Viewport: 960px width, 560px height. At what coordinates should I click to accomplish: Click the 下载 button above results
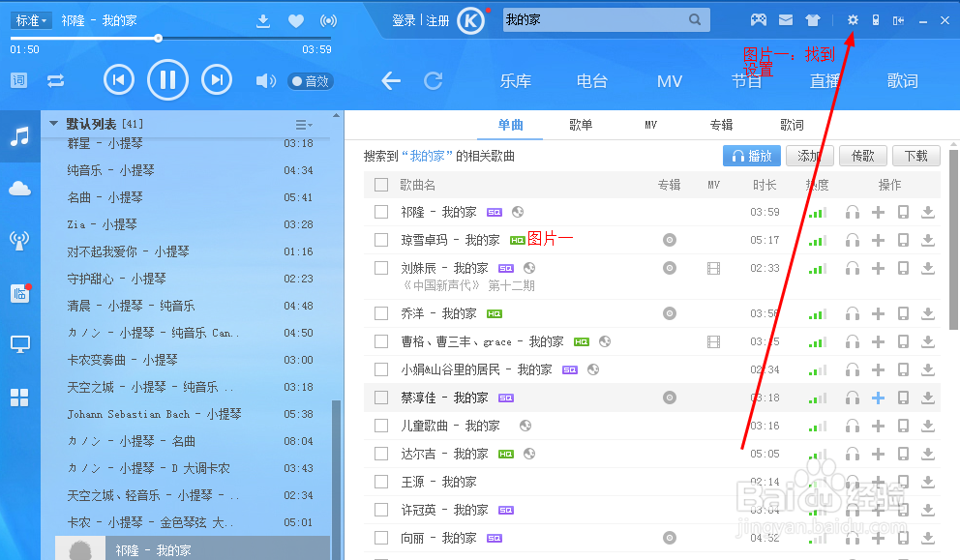click(915, 156)
